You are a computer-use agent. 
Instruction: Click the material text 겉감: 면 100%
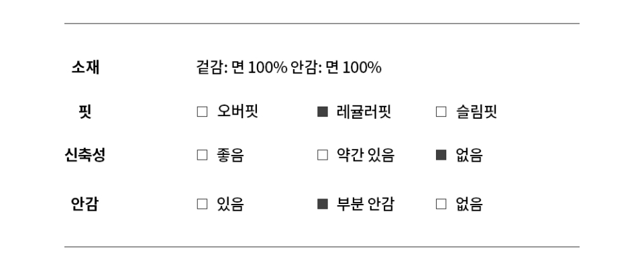tap(241, 67)
